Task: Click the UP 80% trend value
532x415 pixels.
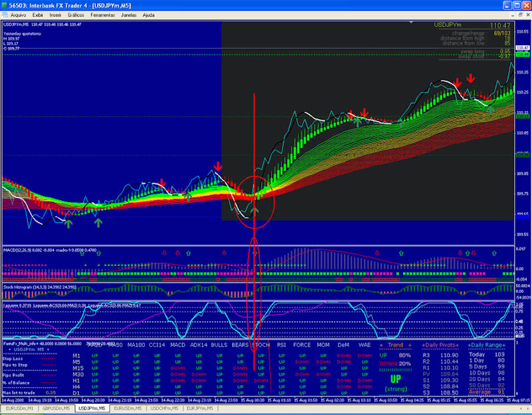Action: click(x=395, y=355)
